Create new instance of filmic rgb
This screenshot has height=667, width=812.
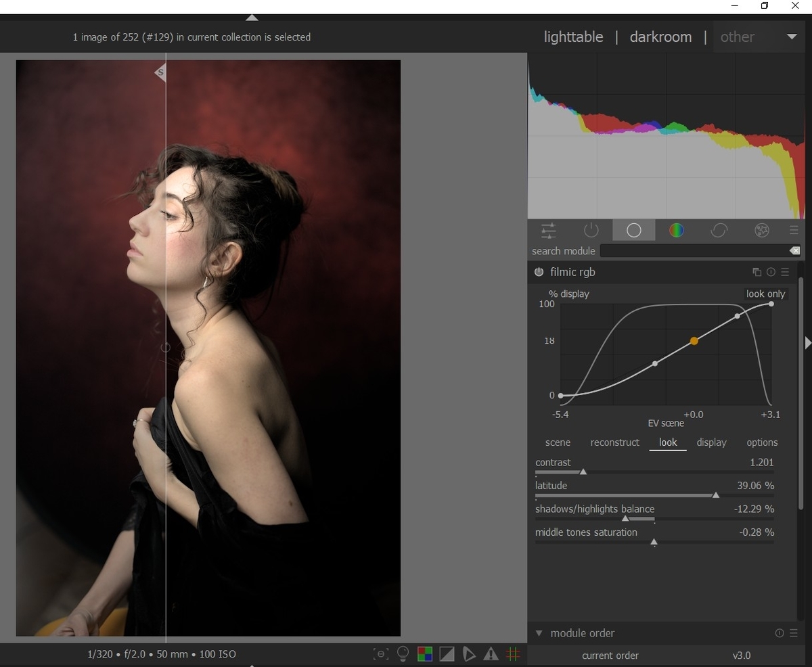[757, 272]
